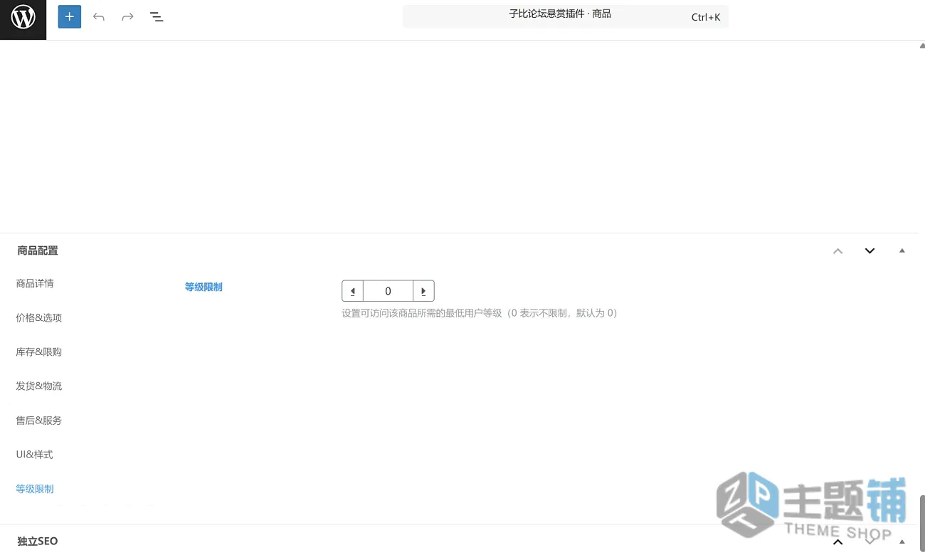This screenshot has width=925, height=560.
Task: Open the UI&样式 tab
Action: (35, 454)
